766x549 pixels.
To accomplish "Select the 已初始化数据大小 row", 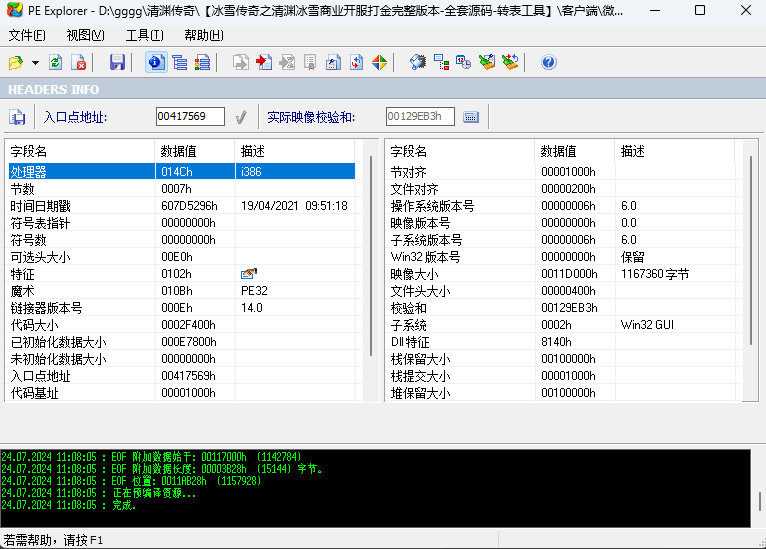I will (x=182, y=342).
